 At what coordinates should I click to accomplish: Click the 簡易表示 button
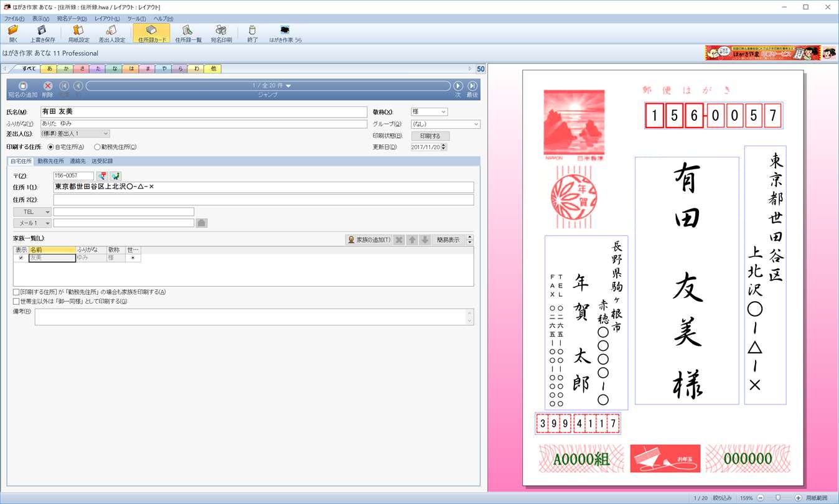(448, 240)
